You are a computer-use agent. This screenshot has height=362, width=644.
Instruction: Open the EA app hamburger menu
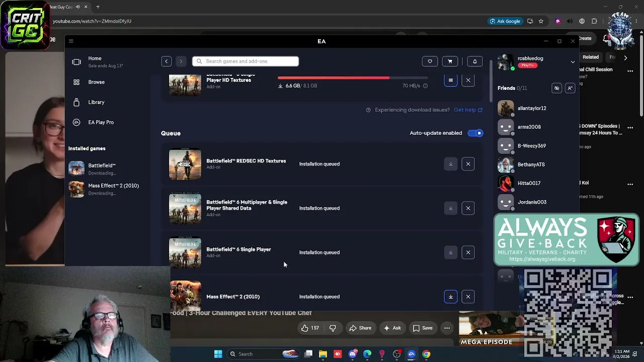pyautogui.click(x=71, y=41)
